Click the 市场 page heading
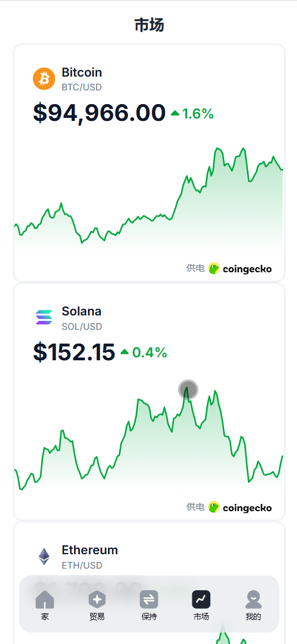 point(149,25)
